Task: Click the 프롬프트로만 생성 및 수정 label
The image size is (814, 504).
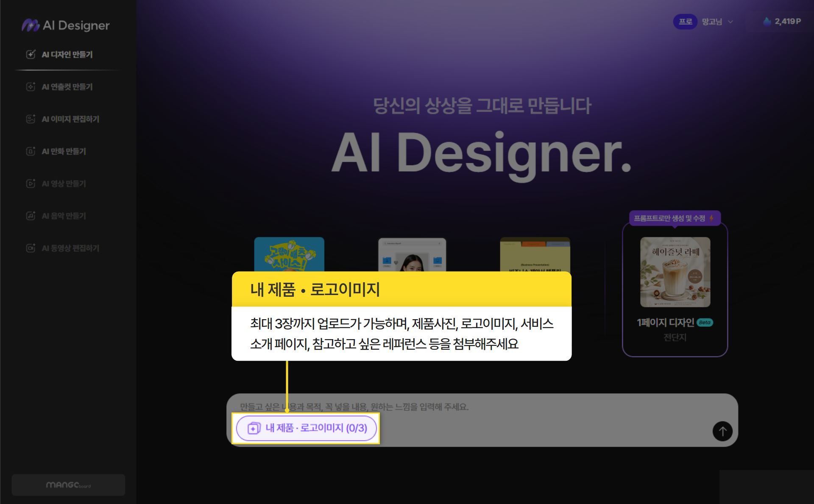Action: pyautogui.click(x=675, y=218)
